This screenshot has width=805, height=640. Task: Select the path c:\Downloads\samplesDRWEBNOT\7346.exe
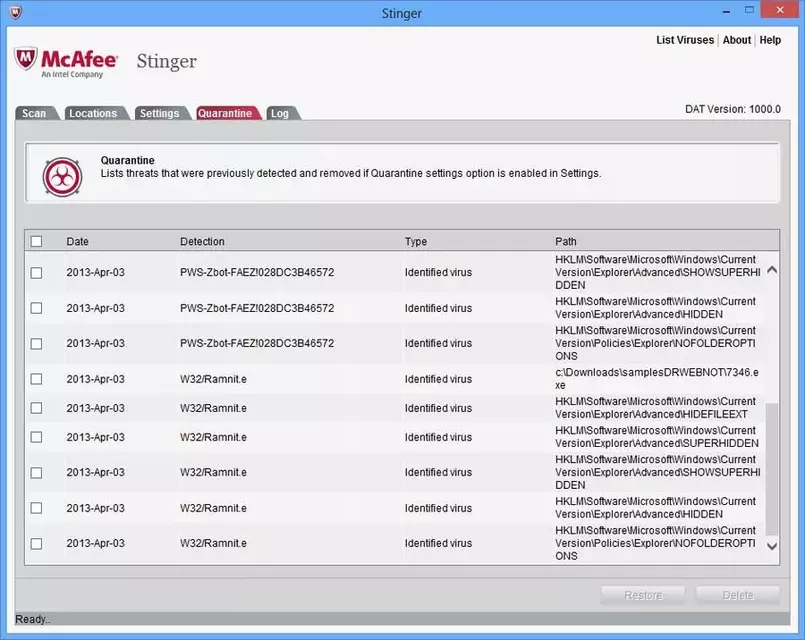pyautogui.click(x=657, y=379)
